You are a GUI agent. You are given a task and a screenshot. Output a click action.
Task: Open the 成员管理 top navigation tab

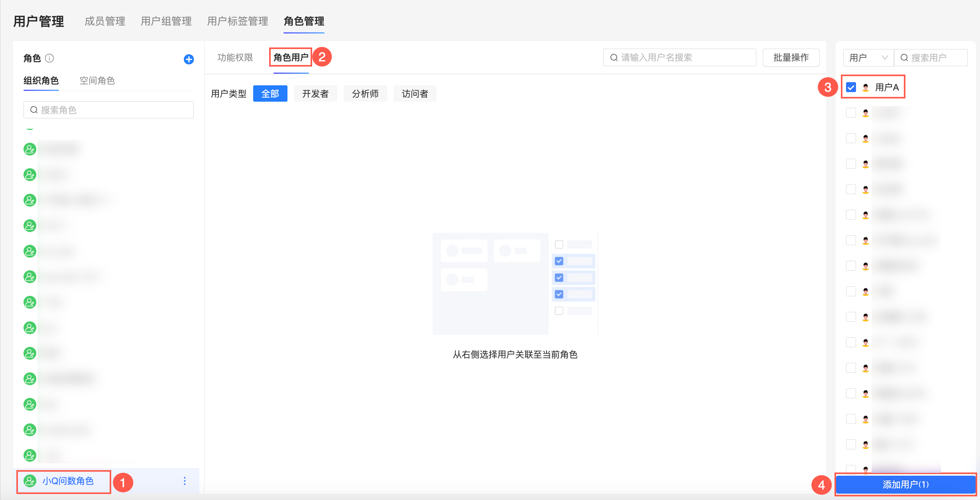[x=105, y=21]
